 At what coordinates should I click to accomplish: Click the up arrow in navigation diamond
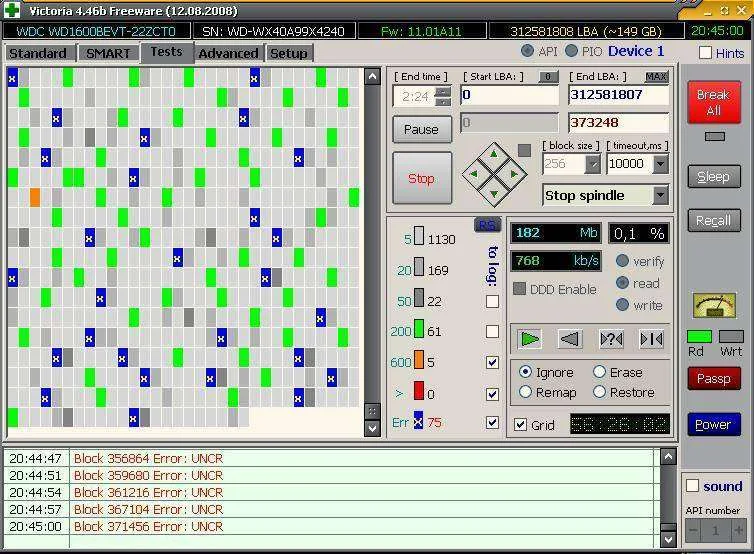tap(494, 155)
